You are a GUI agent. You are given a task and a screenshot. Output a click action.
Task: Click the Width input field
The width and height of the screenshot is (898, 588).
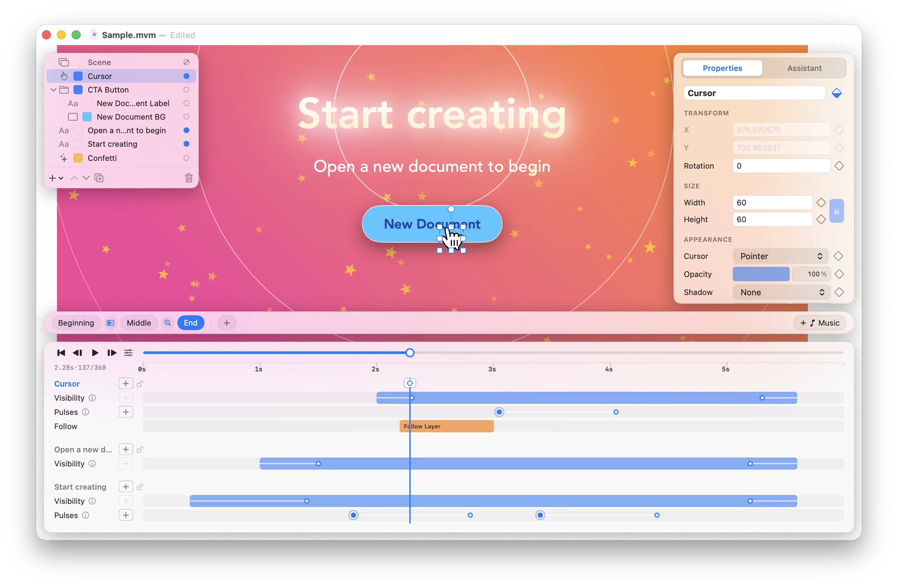pos(772,202)
